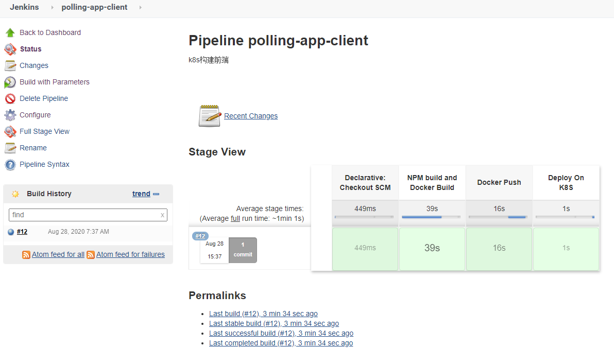The image size is (614, 364).
Task: Click the Pipeline Syntax help icon
Action: pos(10,165)
